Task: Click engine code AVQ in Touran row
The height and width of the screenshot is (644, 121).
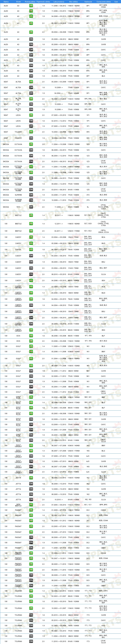Action: click(x=103, y=625)
